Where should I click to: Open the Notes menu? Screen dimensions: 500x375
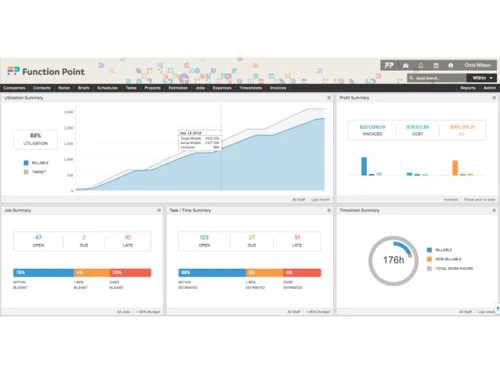[x=64, y=88]
